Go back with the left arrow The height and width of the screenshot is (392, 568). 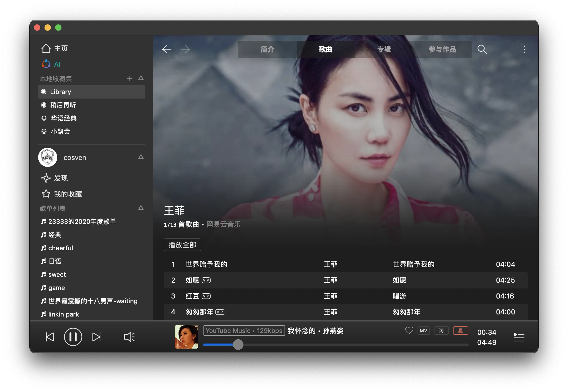point(167,49)
